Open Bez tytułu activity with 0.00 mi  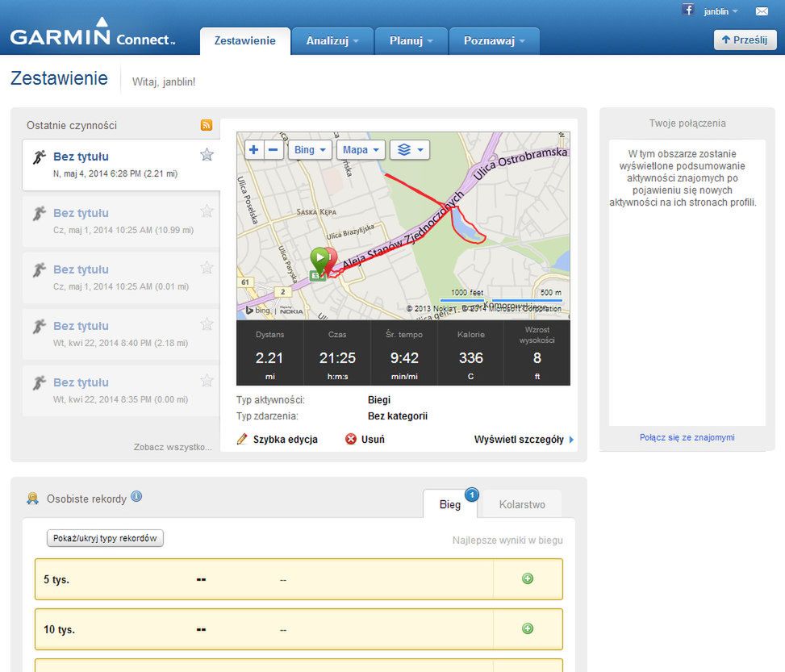pos(81,383)
